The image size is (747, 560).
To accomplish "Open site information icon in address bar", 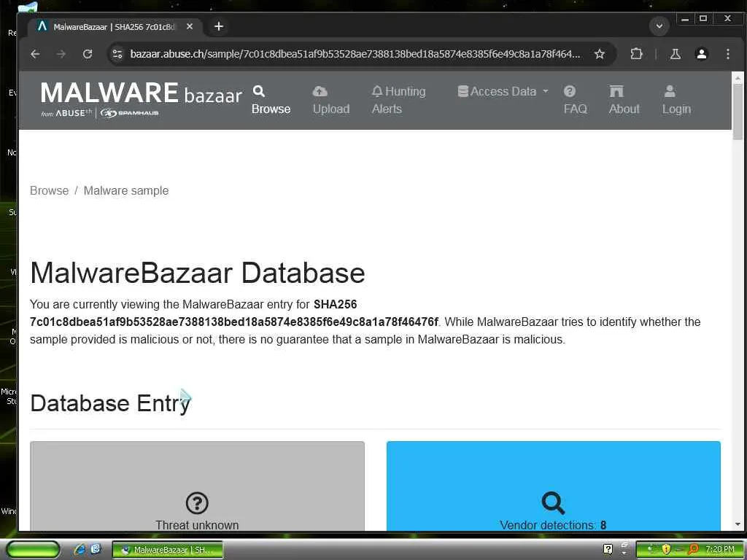I will pos(117,54).
